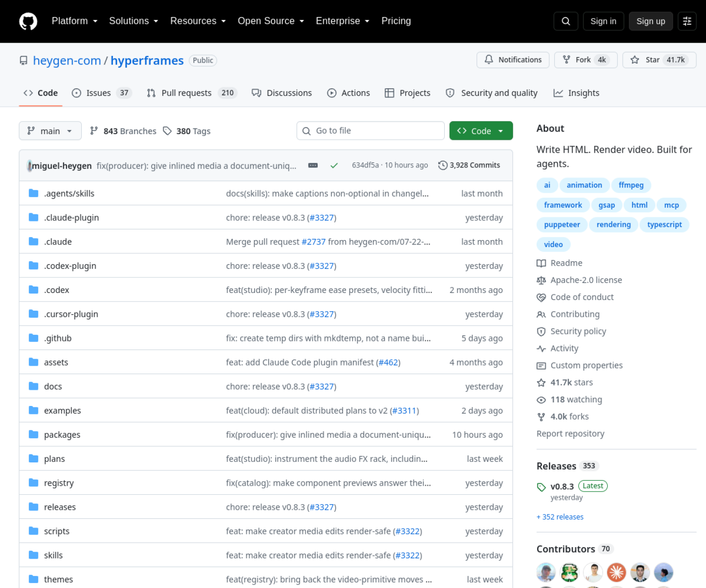Switch to the Projects tab
The image size is (706, 588).
[x=407, y=93]
